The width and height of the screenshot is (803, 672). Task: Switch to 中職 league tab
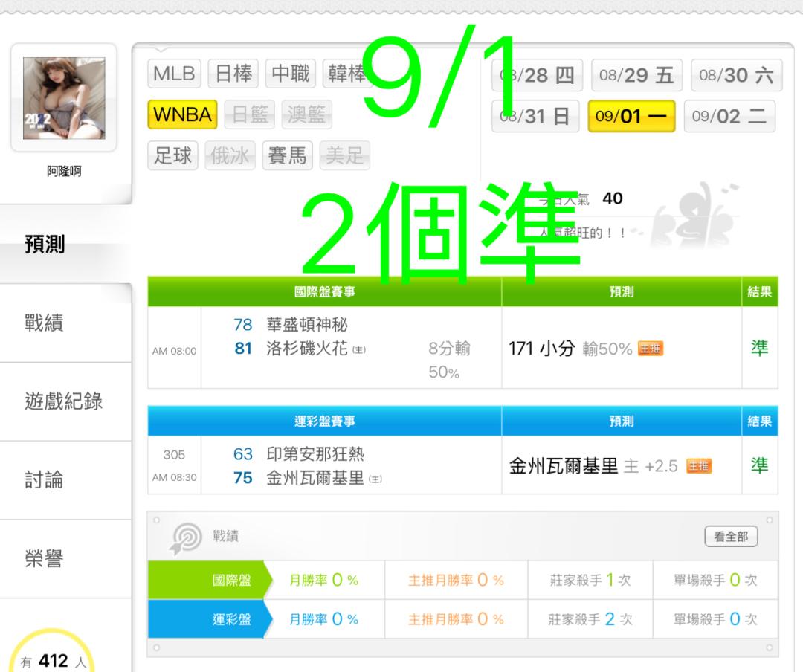[x=291, y=74]
